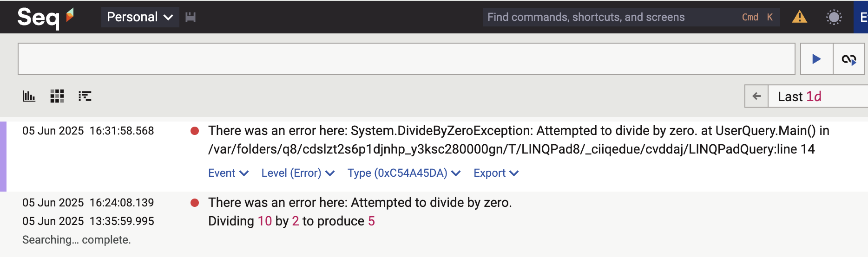Focus the query filter input box
868x257 pixels.
[x=406, y=59]
